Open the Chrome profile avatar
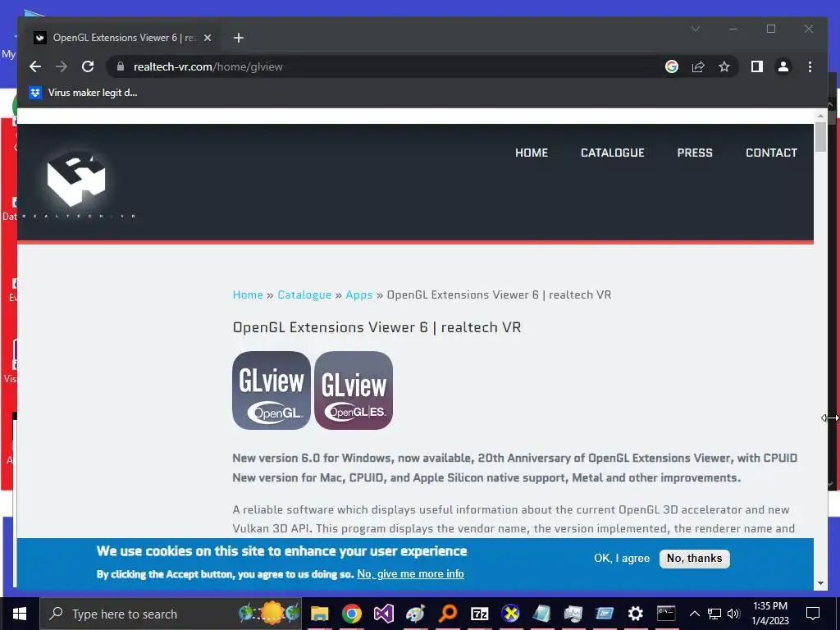 click(783, 66)
